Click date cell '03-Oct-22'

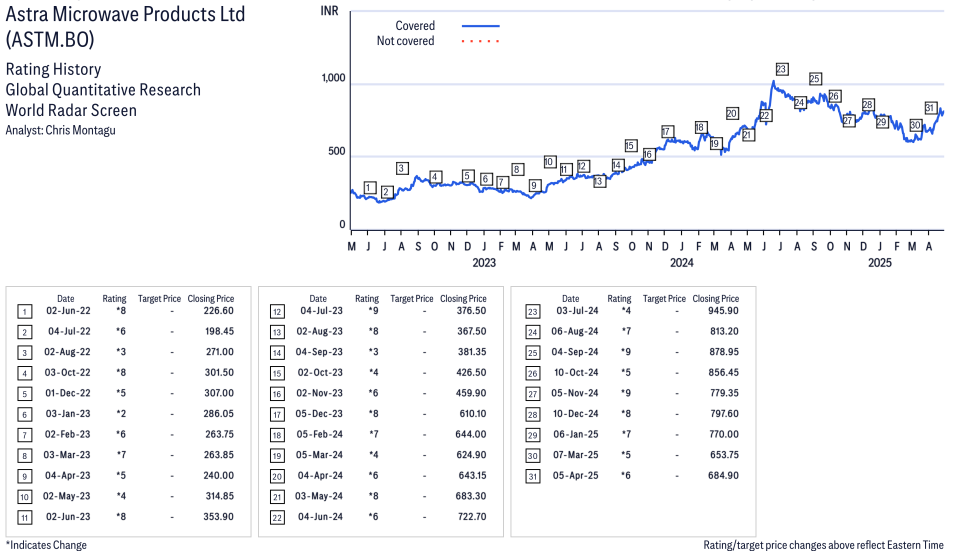click(67, 373)
